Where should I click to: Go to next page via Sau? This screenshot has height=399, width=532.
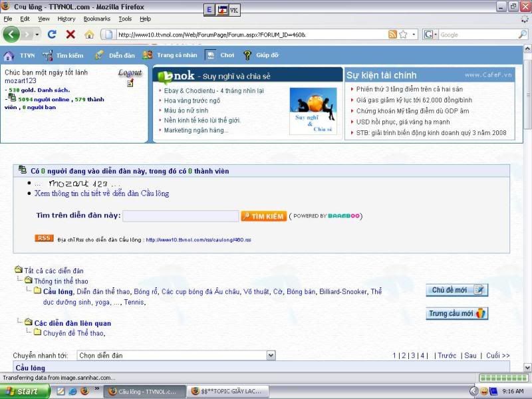[x=470, y=356]
